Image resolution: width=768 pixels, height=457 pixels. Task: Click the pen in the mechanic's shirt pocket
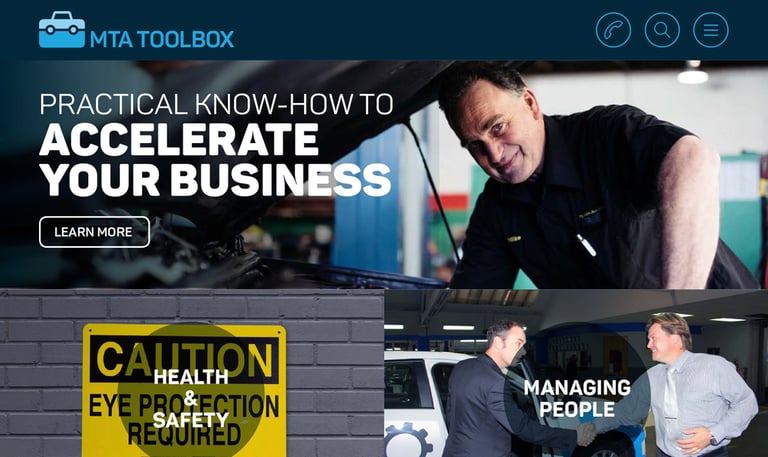586,245
